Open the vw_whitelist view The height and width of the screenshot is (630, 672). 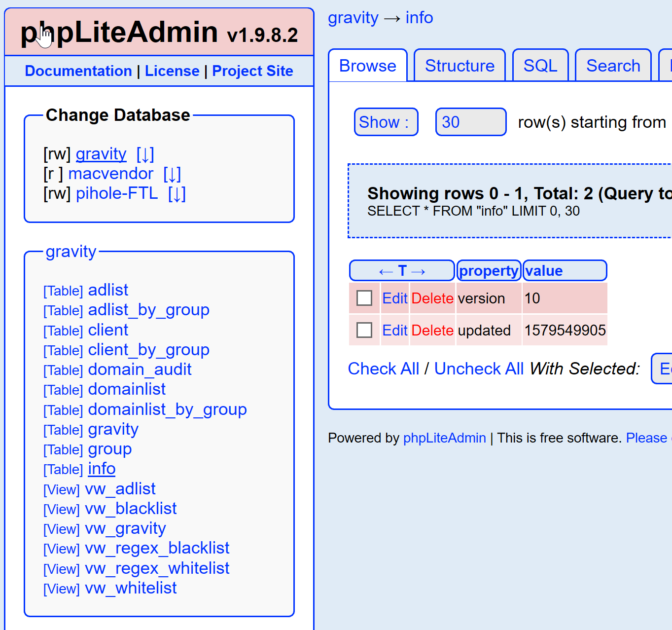click(131, 588)
